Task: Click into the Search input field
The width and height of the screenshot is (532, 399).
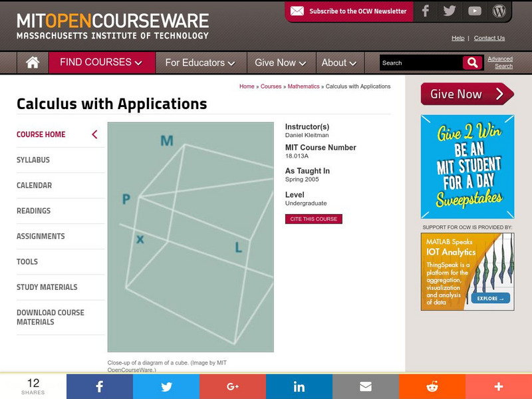Action: click(x=421, y=63)
